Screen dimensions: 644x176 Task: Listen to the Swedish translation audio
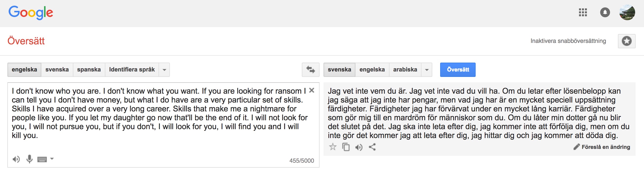point(359,147)
